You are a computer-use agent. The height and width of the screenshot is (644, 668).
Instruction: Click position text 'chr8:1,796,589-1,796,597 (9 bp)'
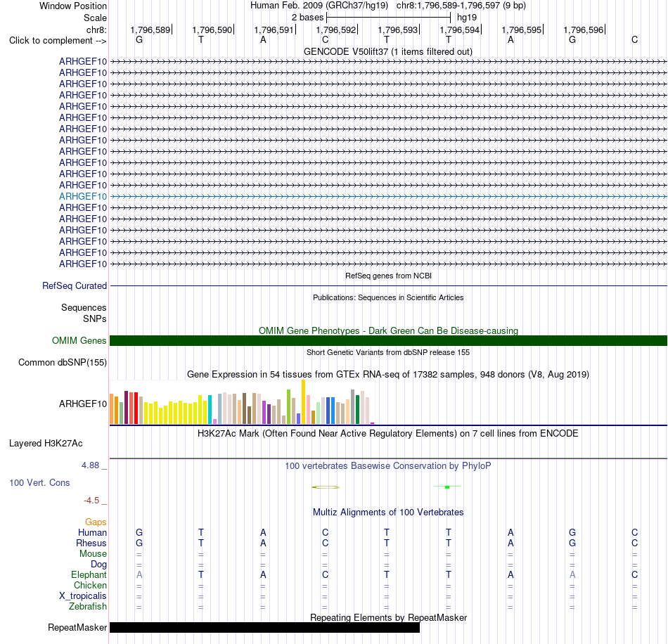(461, 6)
